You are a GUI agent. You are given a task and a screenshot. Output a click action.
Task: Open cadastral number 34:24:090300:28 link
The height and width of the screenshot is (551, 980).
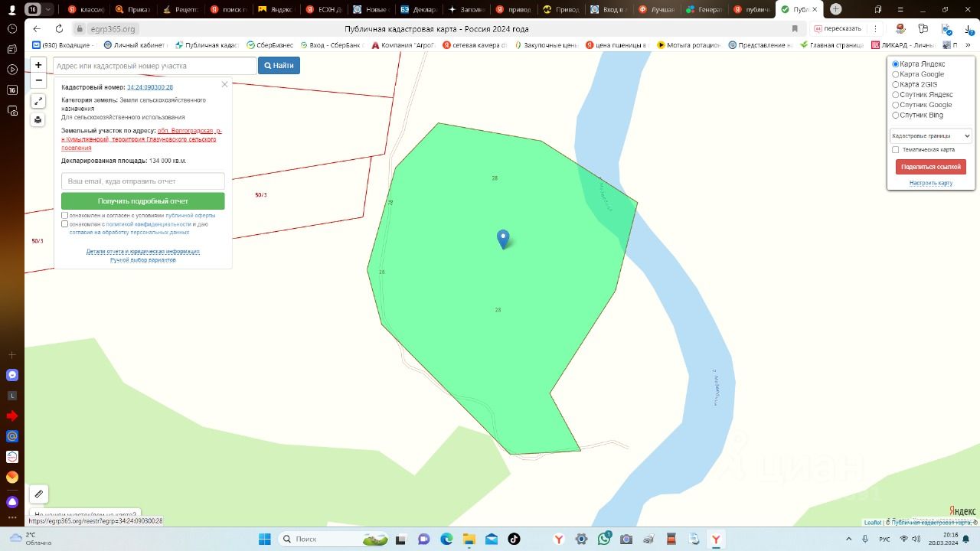(x=150, y=87)
